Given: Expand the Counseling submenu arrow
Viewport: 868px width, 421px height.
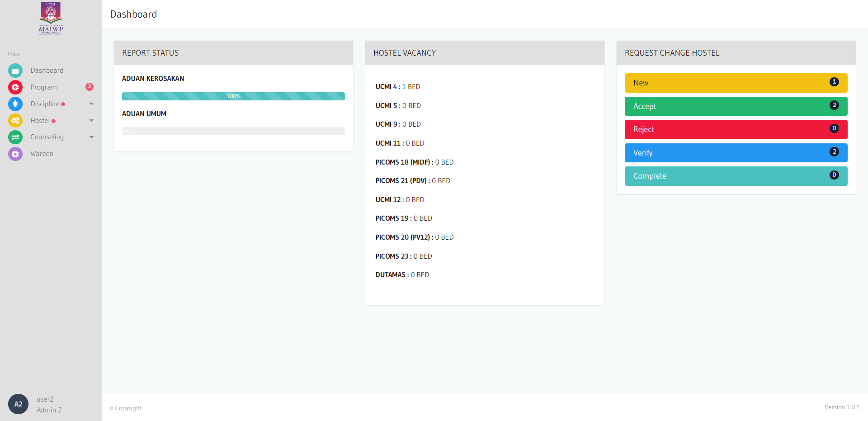Looking at the screenshot, I should click(91, 137).
